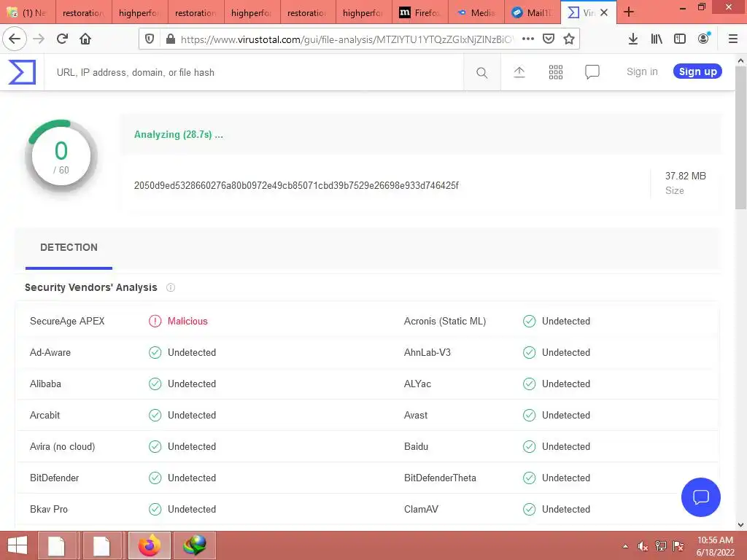
Task: Bookmark this page with the star icon
Action: click(569, 39)
